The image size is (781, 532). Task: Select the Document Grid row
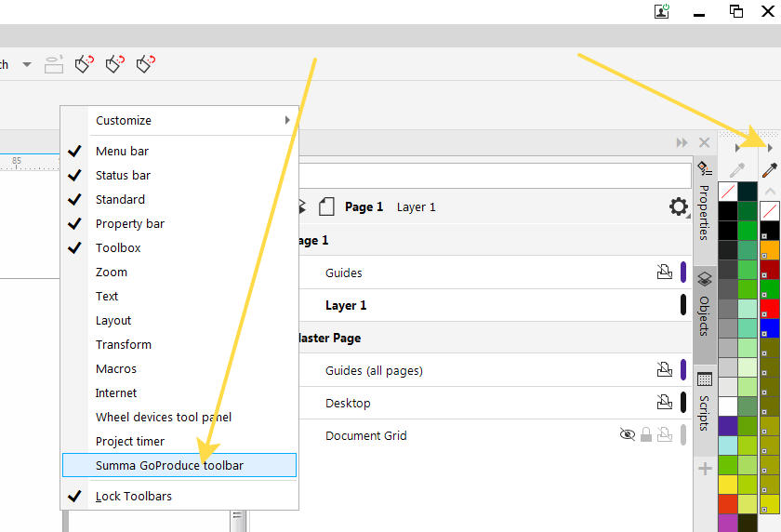[495, 435]
